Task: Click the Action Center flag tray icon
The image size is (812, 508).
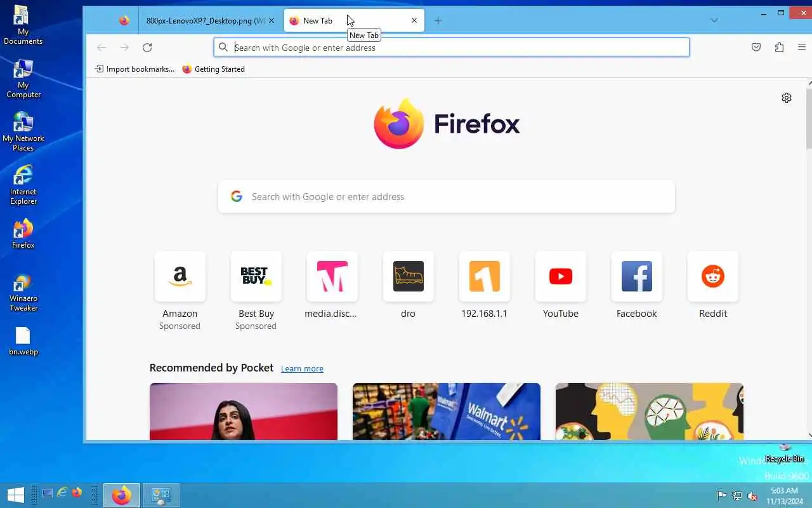Action: [721, 496]
